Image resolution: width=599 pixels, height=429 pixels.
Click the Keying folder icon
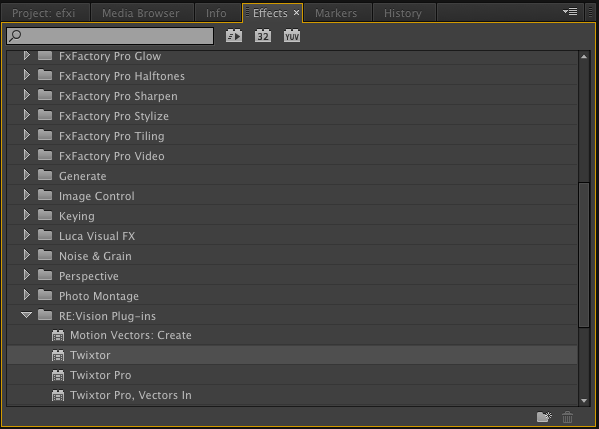tap(45, 215)
